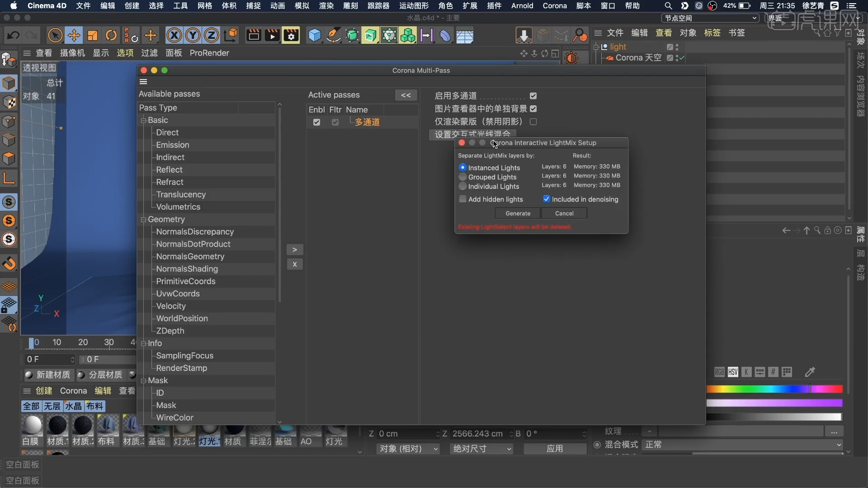Toggle the X axis lock
The height and width of the screenshot is (488, 868).
(174, 35)
